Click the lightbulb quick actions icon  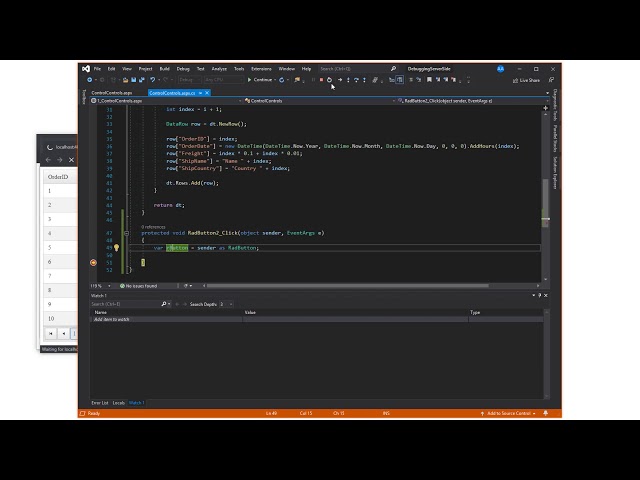coord(116,247)
